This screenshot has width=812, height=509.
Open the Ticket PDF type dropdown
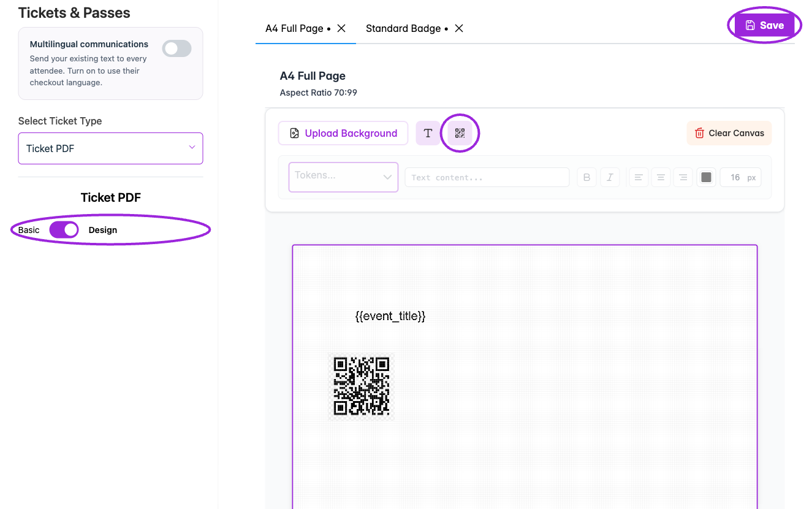(x=110, y=148)
